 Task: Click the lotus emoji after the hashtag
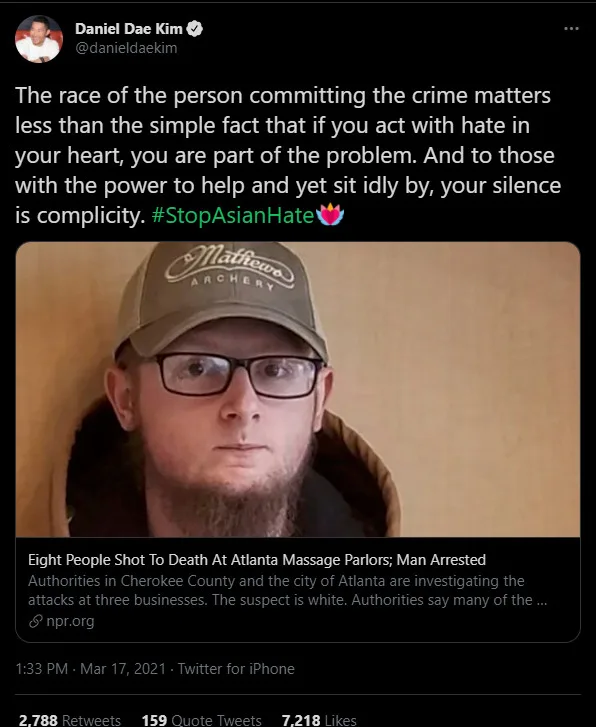330,215
